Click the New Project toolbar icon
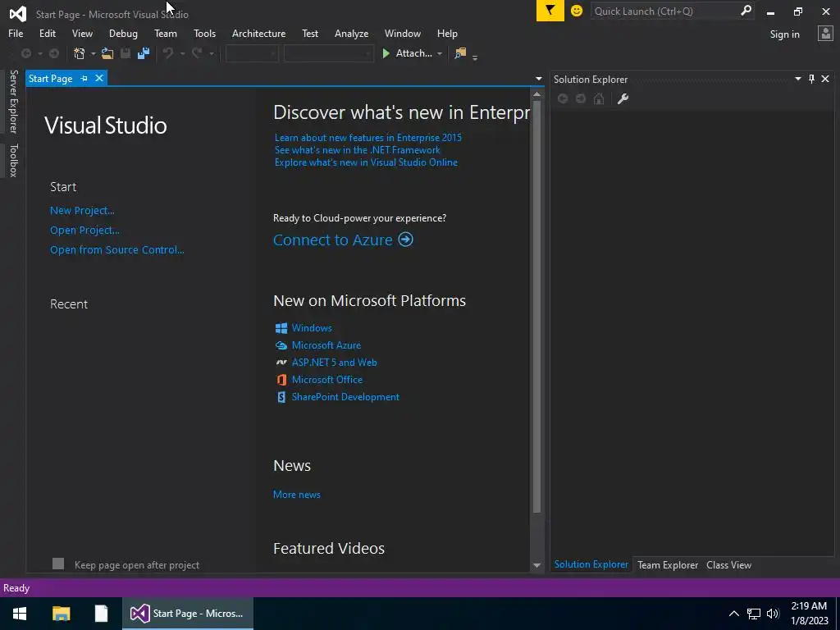The image size is (840, 630). click(x=80, y=53)
